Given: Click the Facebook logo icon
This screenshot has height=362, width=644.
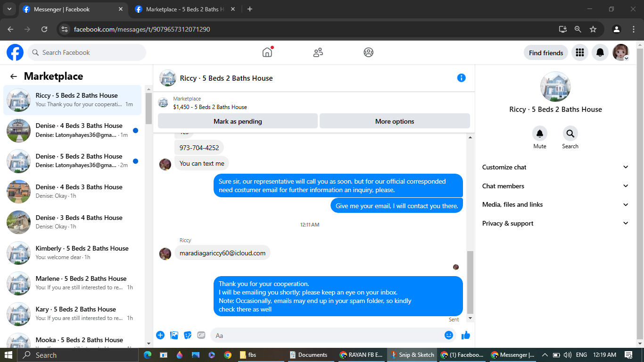Looking at the screenshot, I should 15,52.
